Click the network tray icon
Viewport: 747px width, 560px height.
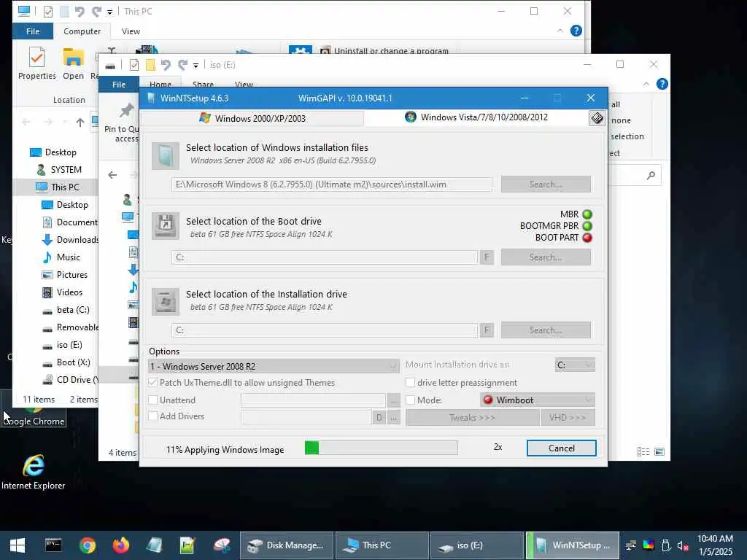(630, 545)
